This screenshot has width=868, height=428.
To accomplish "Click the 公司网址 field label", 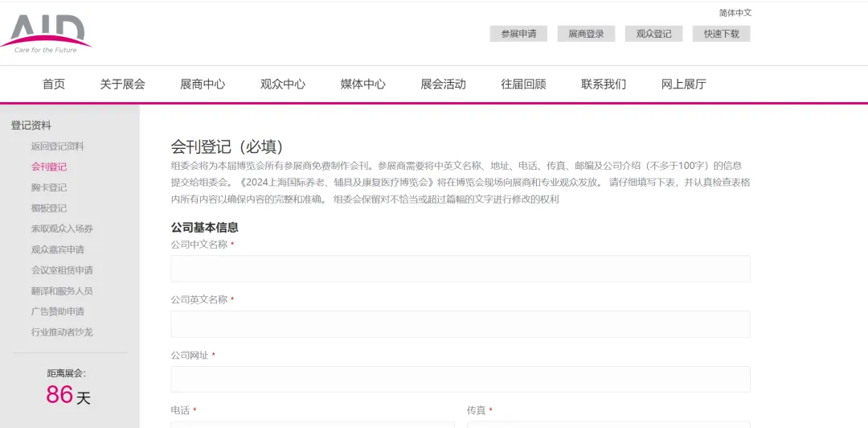I will click(x=190, y=356).
